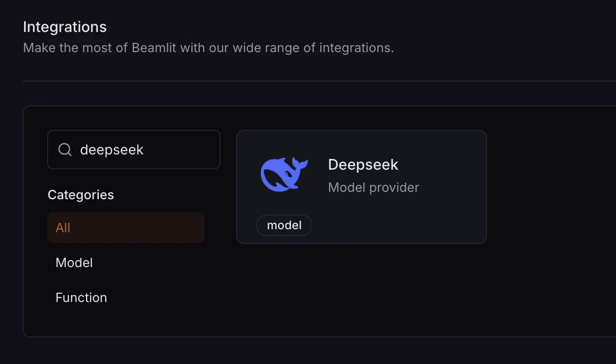Screen dimensions: 616x364
Task: Open the Deepseek model provider integration card
Action: pyautogui.click(x=362, y=187)
